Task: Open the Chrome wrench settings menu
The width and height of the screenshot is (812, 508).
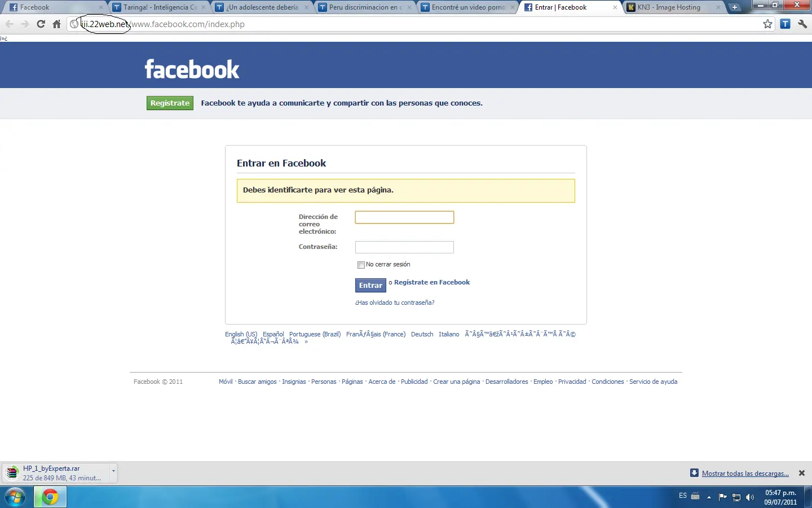Action: click(x=802, y=24)
